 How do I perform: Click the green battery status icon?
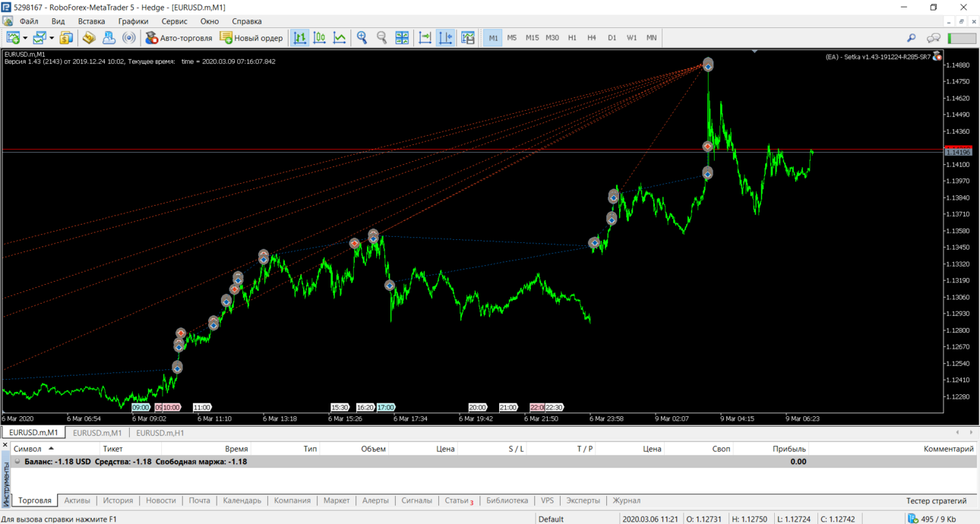pos(962,38)
